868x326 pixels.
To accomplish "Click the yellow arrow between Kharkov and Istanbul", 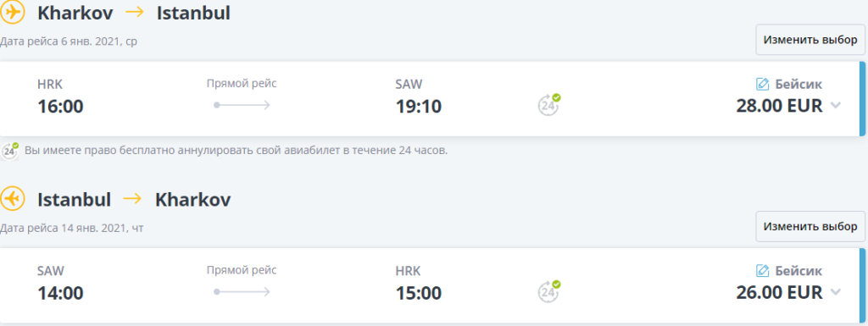I will (135, 13).
